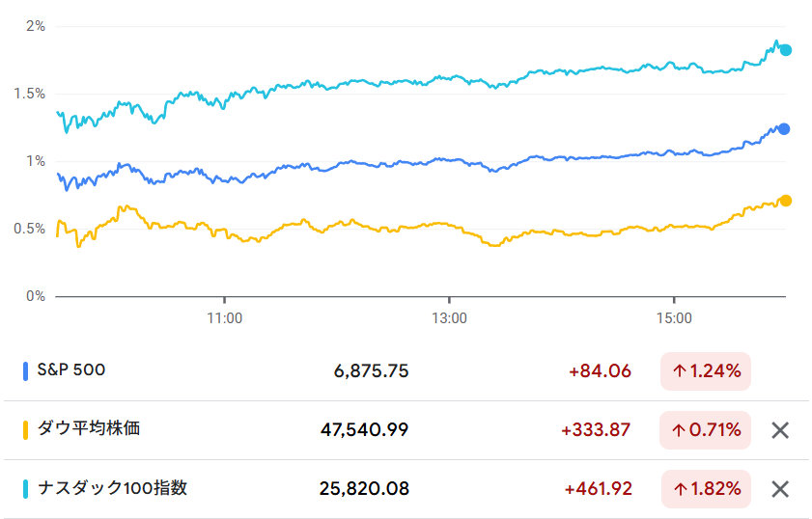
Task: Open the ナスダック100指数 index link
Action: tap(112, 488)
